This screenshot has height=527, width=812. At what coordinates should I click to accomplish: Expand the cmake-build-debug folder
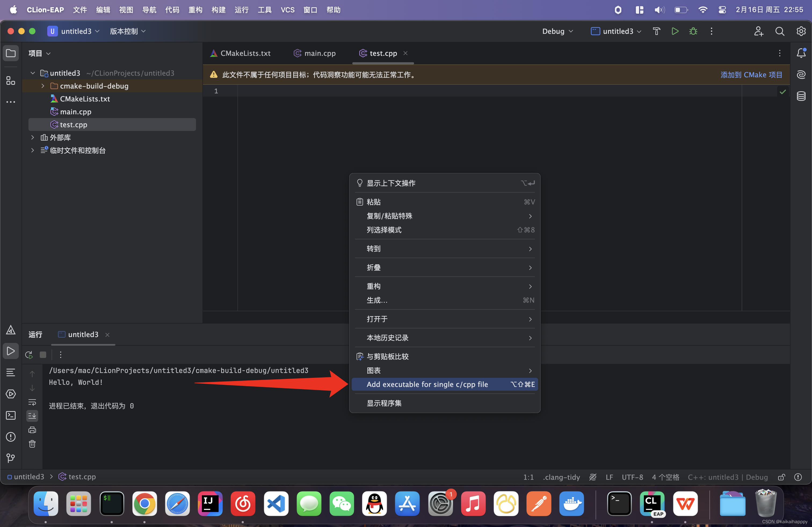43,86
